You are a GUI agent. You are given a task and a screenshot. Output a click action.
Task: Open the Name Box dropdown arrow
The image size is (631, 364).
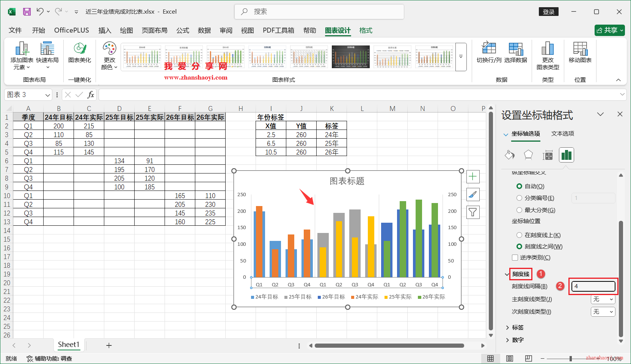[48, 95]
